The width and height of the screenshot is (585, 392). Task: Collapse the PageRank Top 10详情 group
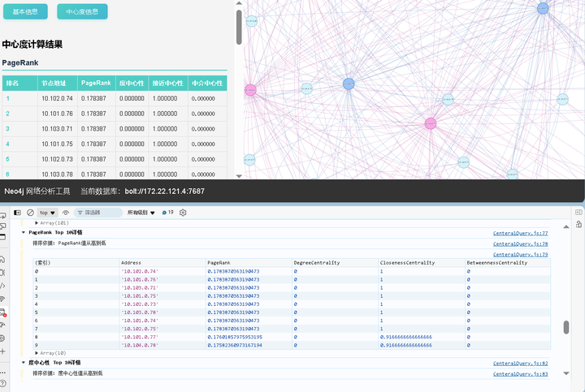click(24, 232)
